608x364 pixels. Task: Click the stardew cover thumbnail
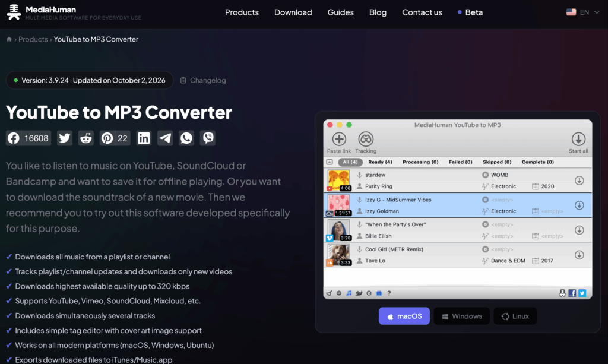coord(338,181)
